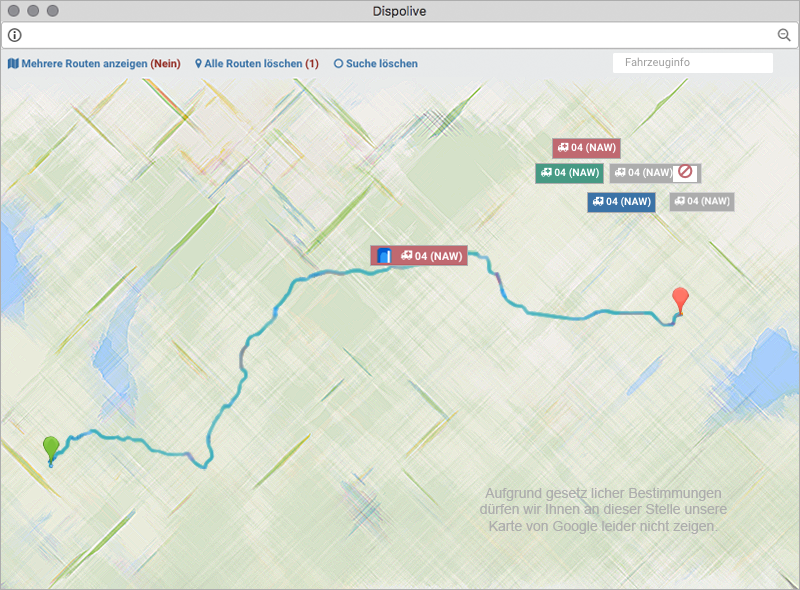
Task: Click the red prohibited sign icon
Action: click(x=685, y=171)
